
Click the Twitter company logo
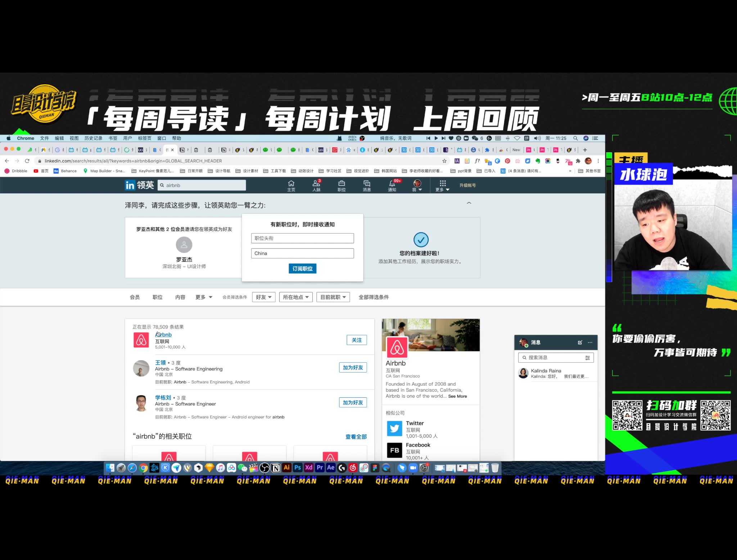pyautogui.click(x=394, y=429)
